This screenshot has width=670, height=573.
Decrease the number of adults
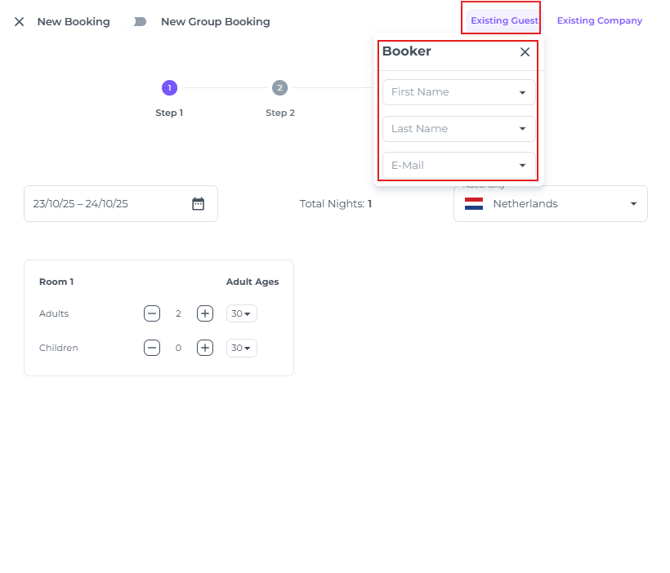click(x=152, y=314)
